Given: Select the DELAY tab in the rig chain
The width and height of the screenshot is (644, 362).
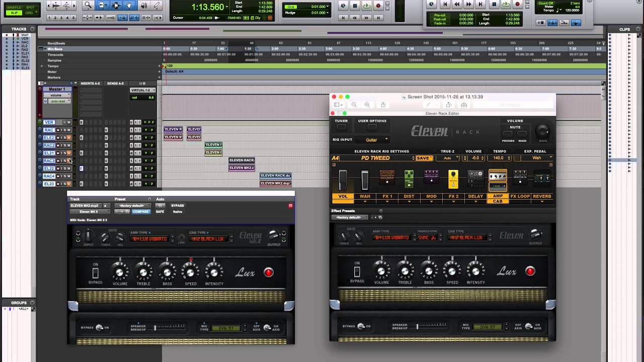Looking at the screenshot, I should point(475,196).
